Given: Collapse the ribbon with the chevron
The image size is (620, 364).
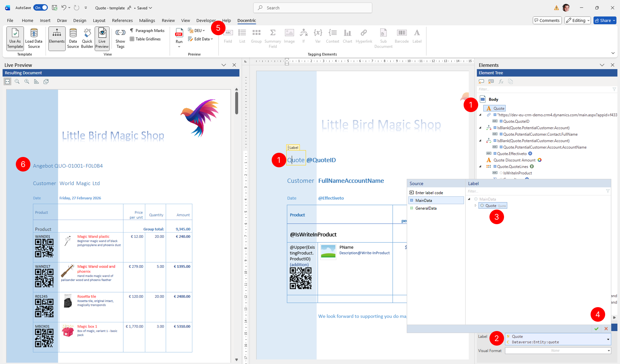Looking at the screenshot, I should (613, 53).
